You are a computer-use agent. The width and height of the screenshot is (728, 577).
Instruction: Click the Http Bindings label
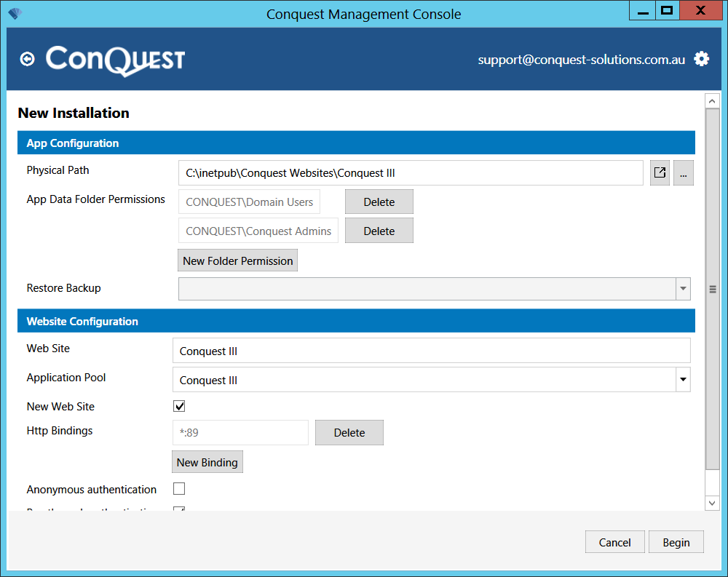[60, 430]
